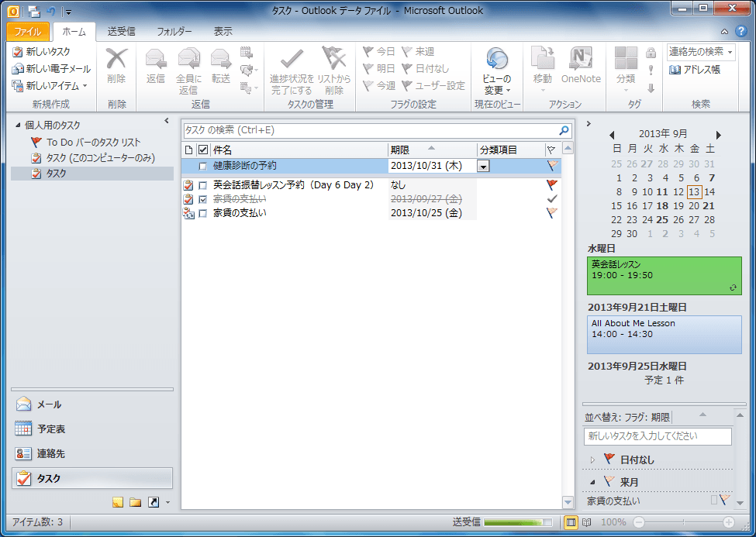The image size is (756, 537).
Task: Minimize the ribbon with caret icon
Action: pos(725,32)
